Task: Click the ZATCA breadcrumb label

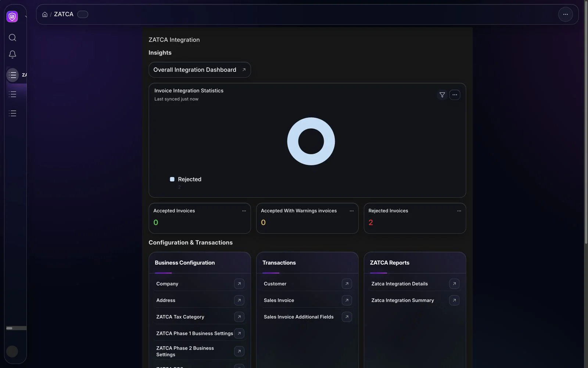Action: pyautogui.click(x=64, y=14)
